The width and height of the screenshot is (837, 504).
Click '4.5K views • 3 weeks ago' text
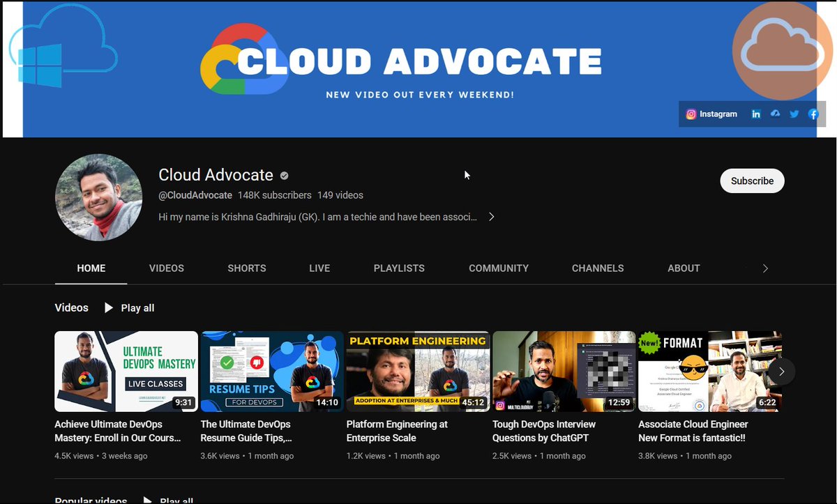tap(101, 456)
